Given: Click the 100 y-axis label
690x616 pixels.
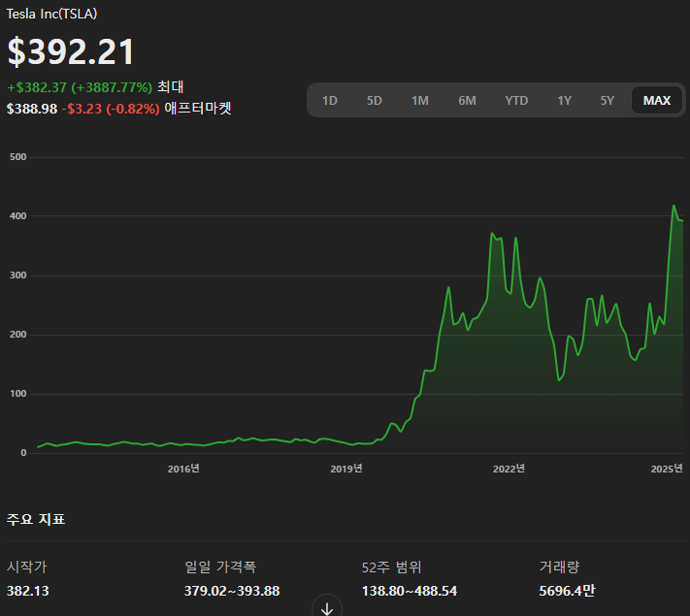Looking at the screenshot, I should click(18, 394).
